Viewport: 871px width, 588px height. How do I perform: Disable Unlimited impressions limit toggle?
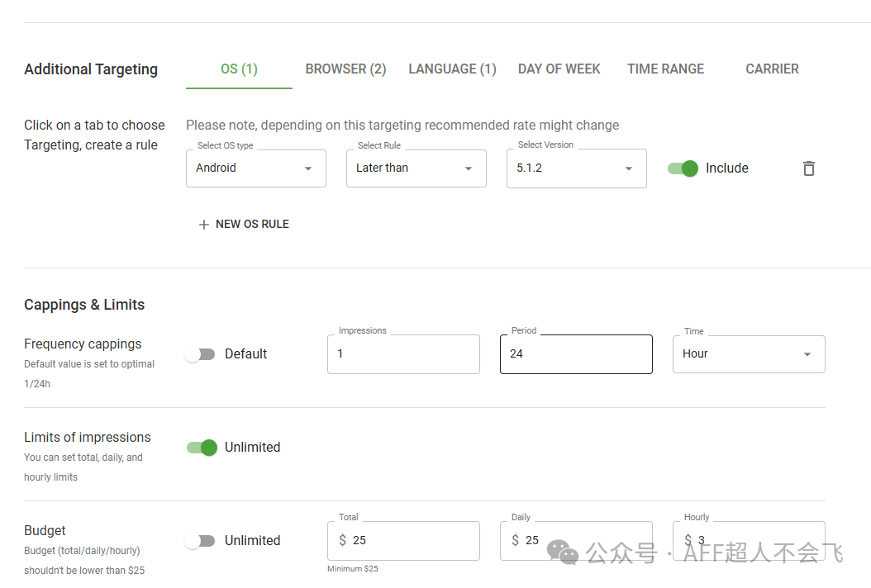point(202,448)
